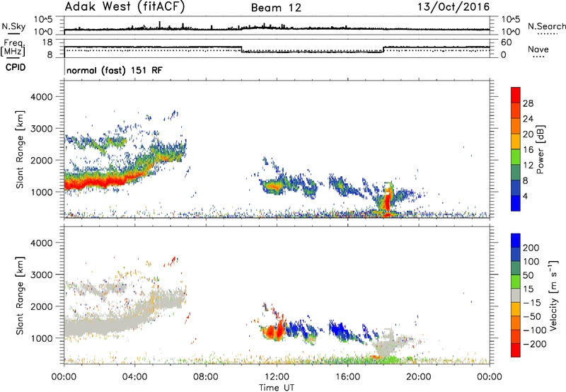The width and height of the screenshot is (566, 392).
Task: Pick the grey -15 to 15 velocity segment
Action: 516,295
